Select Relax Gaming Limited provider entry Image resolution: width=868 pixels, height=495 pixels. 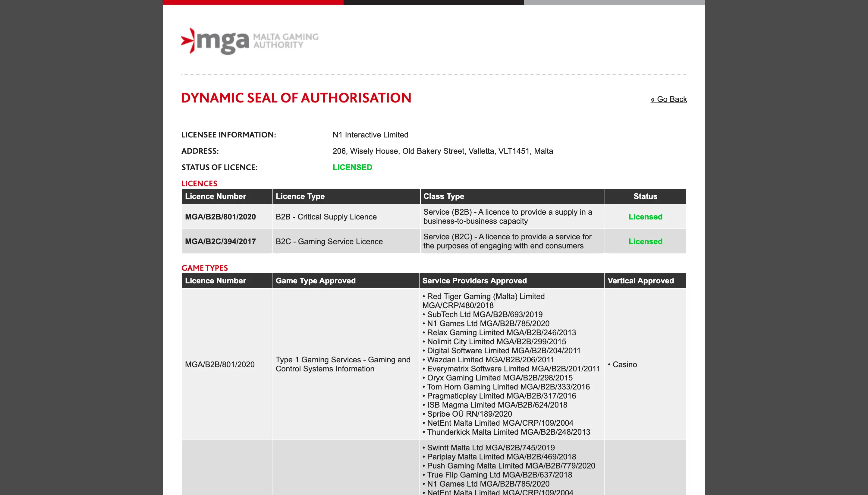(x=499, y=333)
